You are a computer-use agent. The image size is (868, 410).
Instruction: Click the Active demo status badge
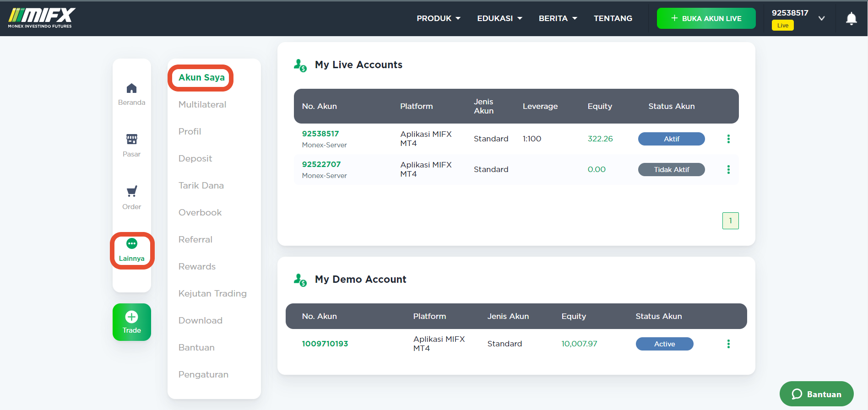pyautogui.click(x=665, y=344)
